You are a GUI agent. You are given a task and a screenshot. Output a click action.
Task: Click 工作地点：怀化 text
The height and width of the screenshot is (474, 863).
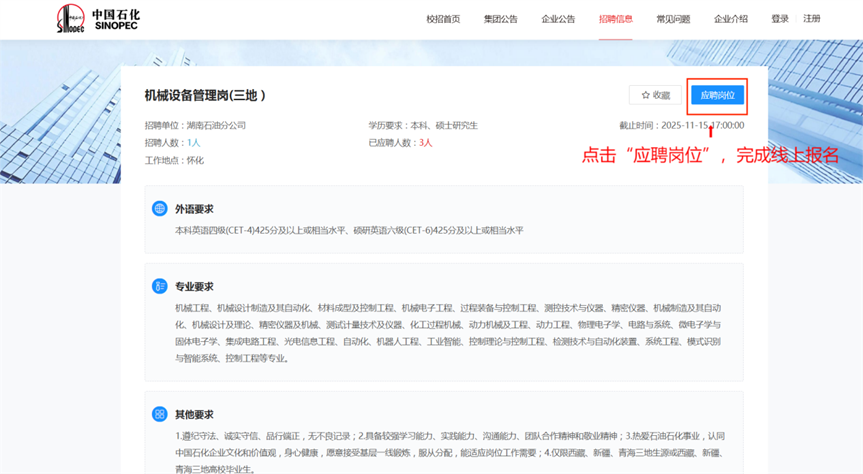(x=174, y=161)
